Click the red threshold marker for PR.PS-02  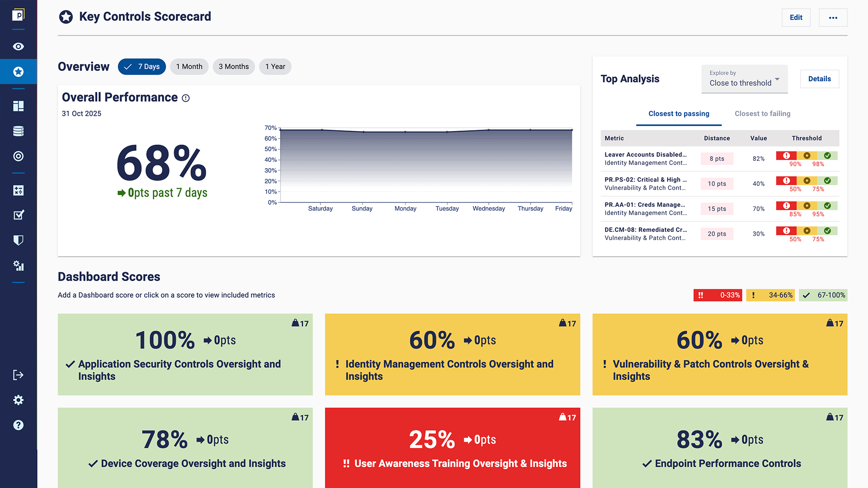click(786, 180)
